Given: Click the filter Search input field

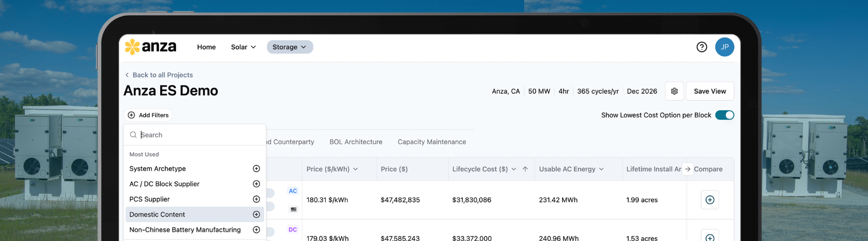Looking at the screenshot, I should 195,135.
